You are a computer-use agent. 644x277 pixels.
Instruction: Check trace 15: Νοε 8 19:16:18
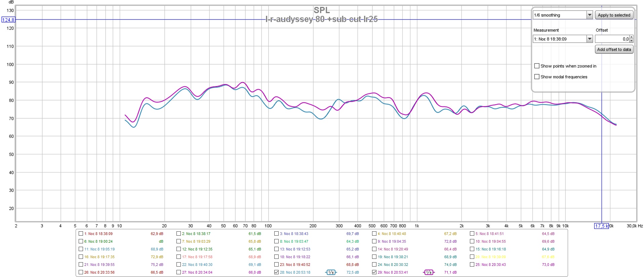pyautogui.click(x=472, y=249)
